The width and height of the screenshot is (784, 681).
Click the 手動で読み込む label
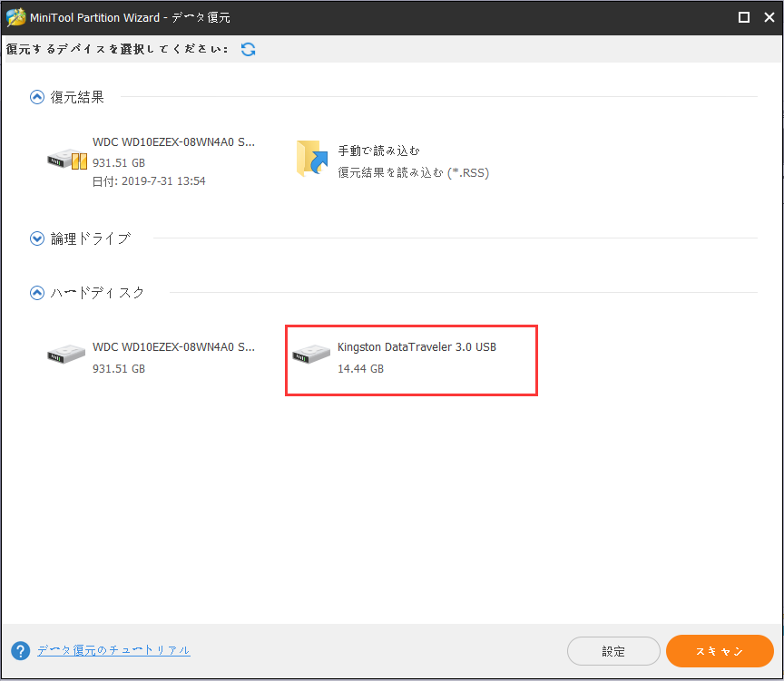click(378, 151)
